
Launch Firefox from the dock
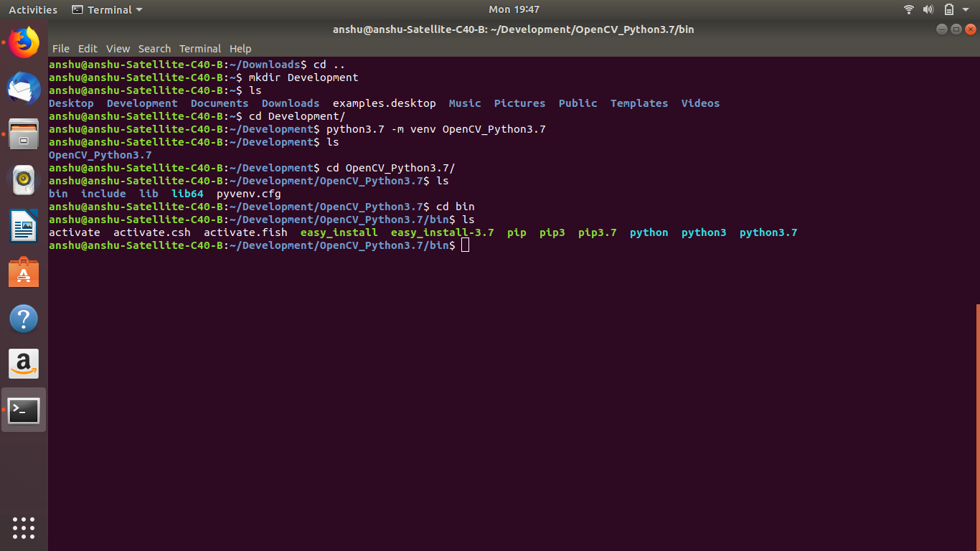pos(24,43)
